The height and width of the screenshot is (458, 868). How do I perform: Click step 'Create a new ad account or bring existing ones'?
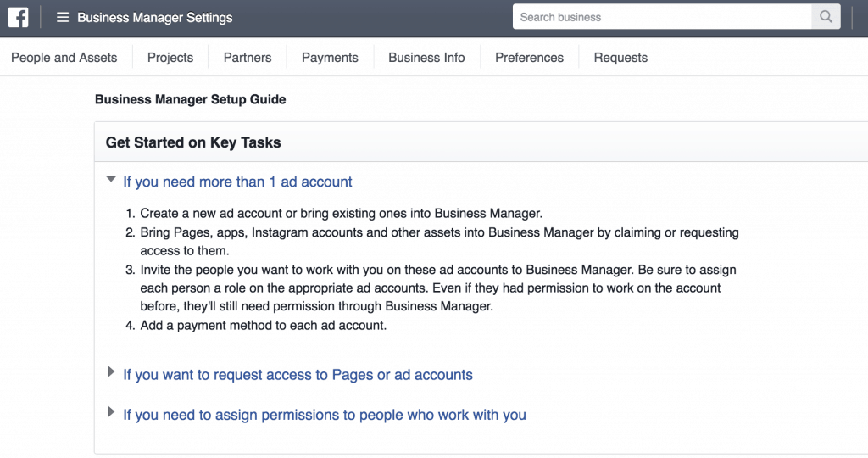[x=341, y=213]
